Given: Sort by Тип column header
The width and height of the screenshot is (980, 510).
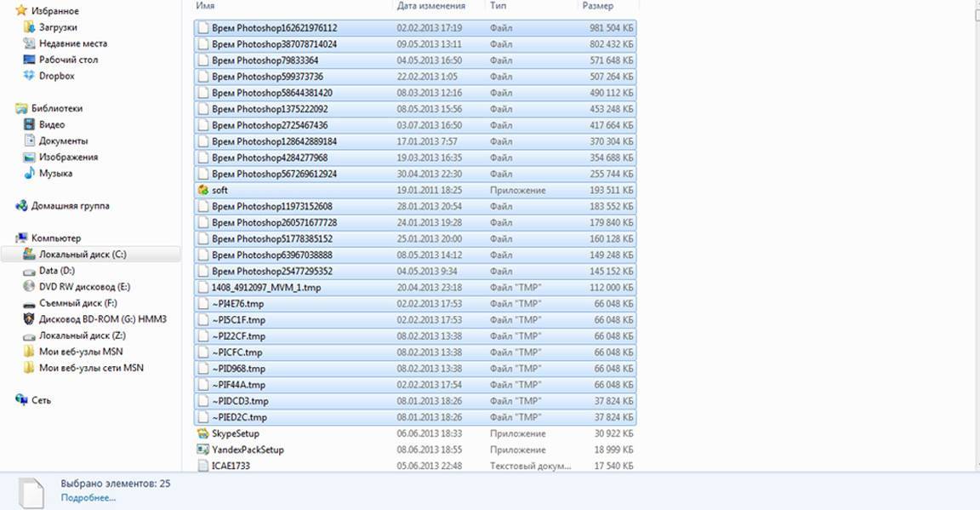Looking at the screenshot, I should click(x=499, y=6).
